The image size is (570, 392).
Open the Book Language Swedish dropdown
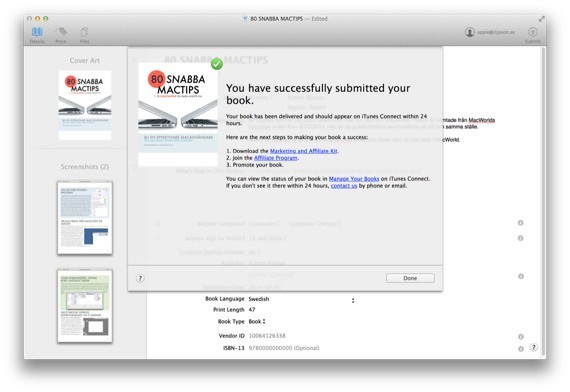301,299
